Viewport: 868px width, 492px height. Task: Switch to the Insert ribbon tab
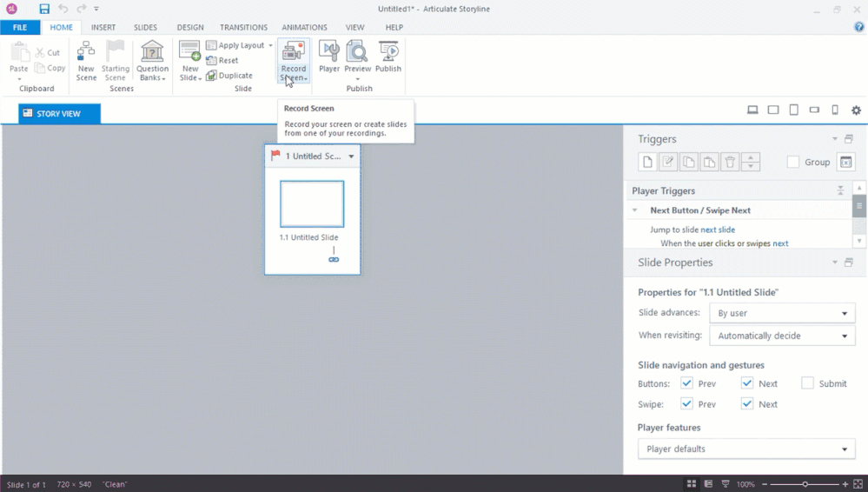(103, 27)
